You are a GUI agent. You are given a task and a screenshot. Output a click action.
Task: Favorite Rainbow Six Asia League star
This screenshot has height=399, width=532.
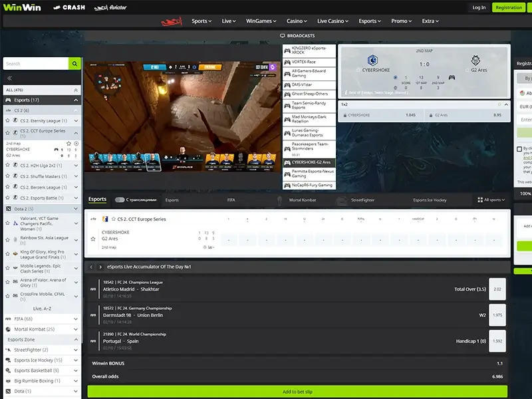[8, 240]
